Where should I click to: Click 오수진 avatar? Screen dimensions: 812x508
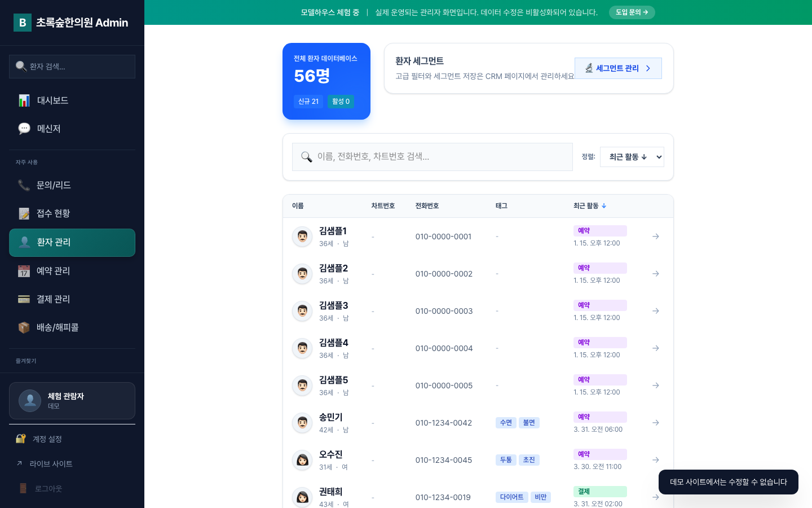302,460
